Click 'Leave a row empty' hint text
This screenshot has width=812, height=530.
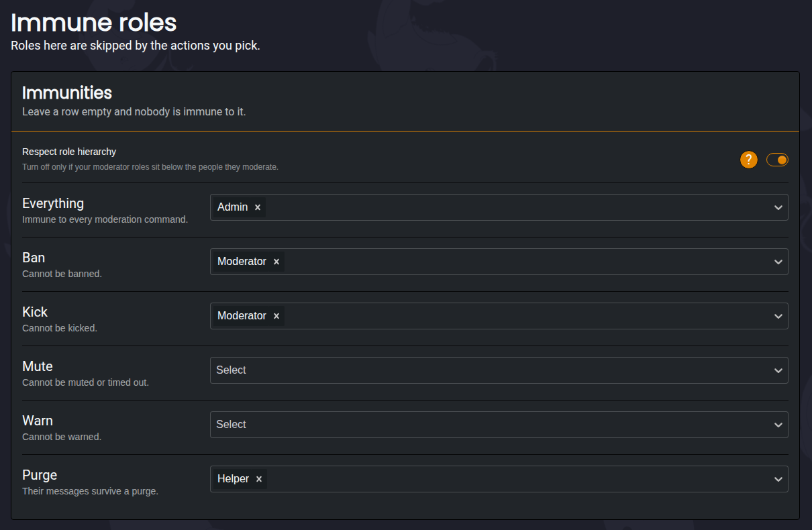134,112
